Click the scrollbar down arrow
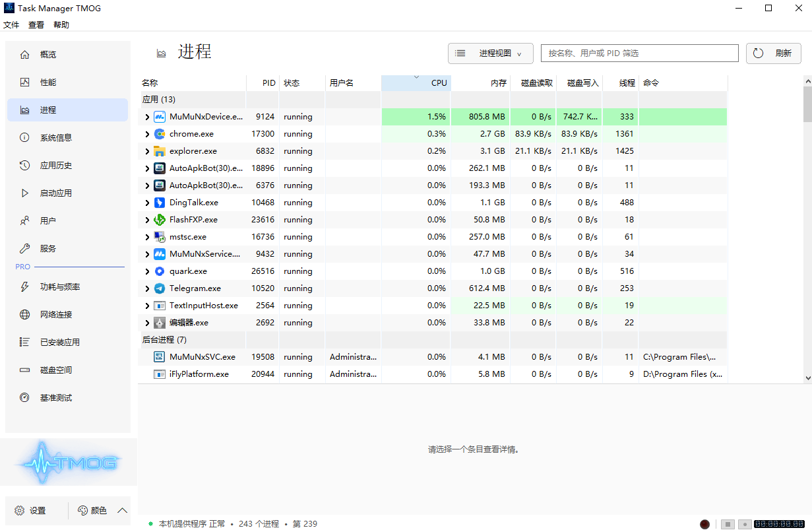This screenshot has height=530, width=812. tap(807, 378)
